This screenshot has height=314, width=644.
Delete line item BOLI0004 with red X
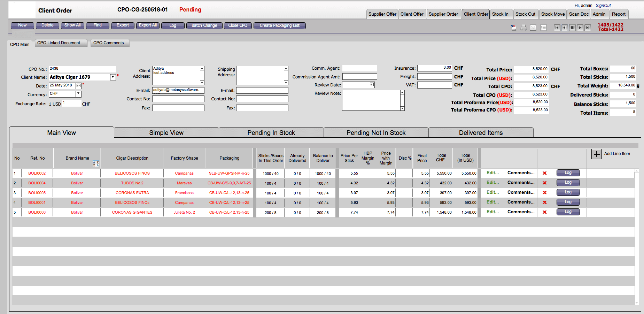(x=545, y=183)
